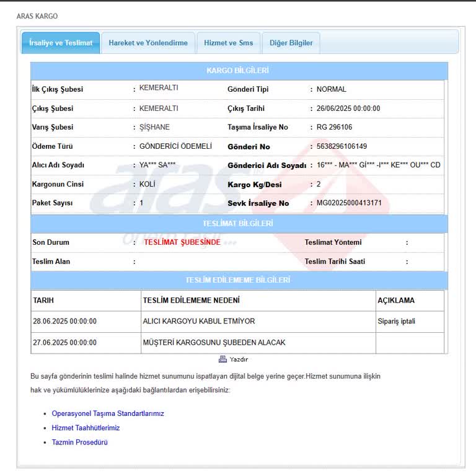Viewport: 476px width, 476px height.
Task: Open the Hizmet Taahhütlerimiz link
Action: point(86,428)
